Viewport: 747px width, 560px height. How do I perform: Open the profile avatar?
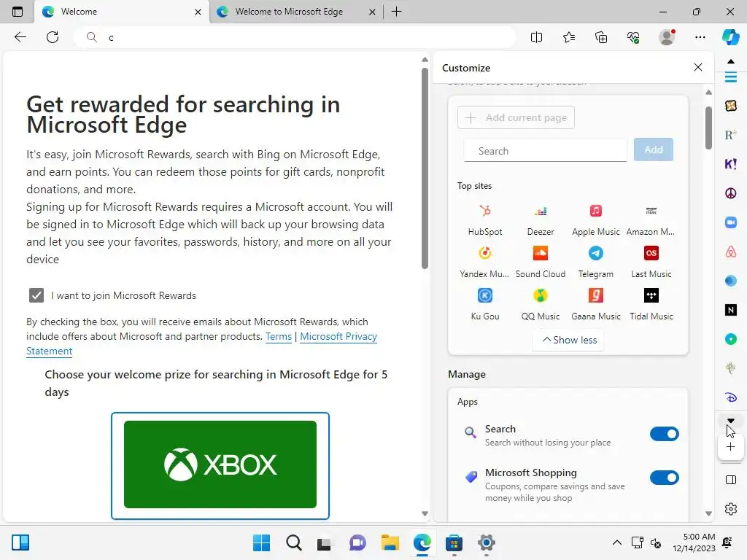pyautogui.click(x=667, y=37)
